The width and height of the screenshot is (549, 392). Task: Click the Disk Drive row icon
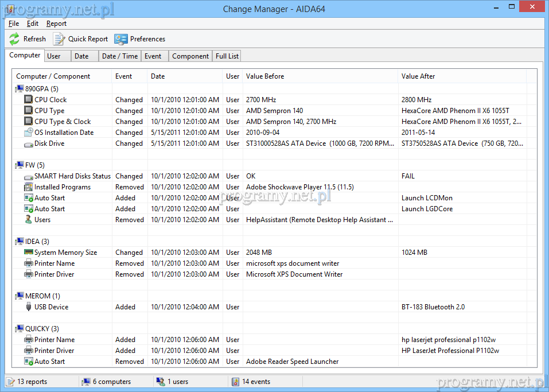click(29, 143)
